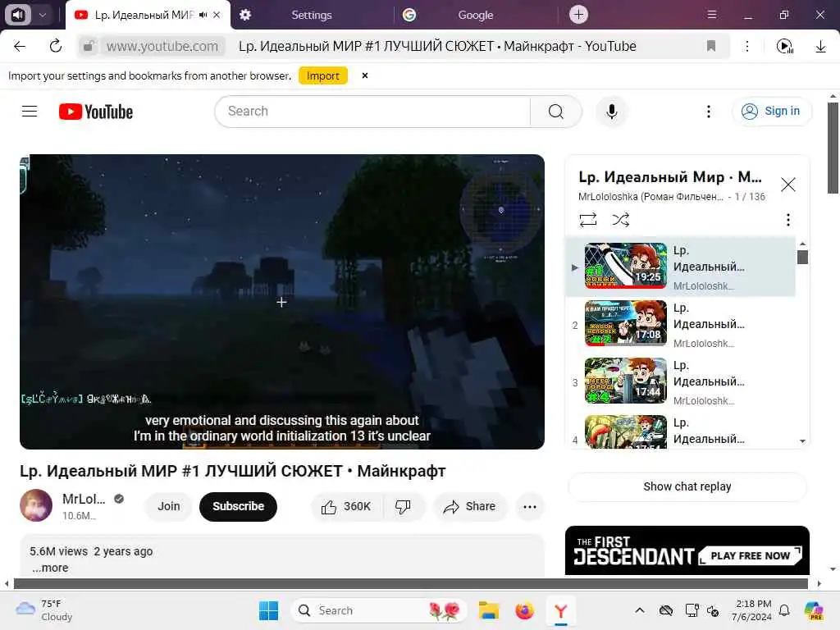Open the browser hamburger menu in the title bar
This screenshot has height=630, width=840.
[712, 15]
